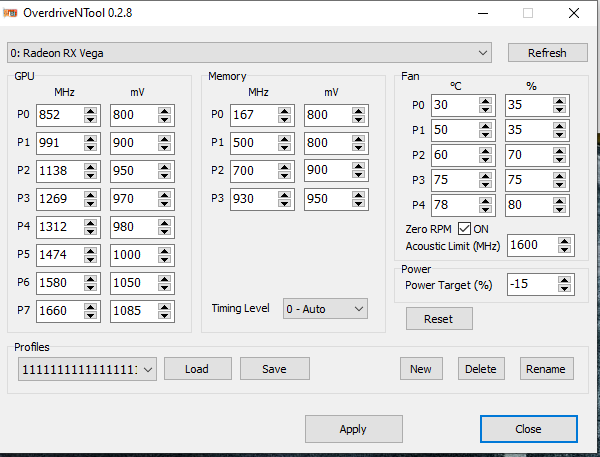The height and width of the screenshot is (457, 600).
Task: Increase GPU P4 MHz with up arrow
Action: tap(91, 223)
